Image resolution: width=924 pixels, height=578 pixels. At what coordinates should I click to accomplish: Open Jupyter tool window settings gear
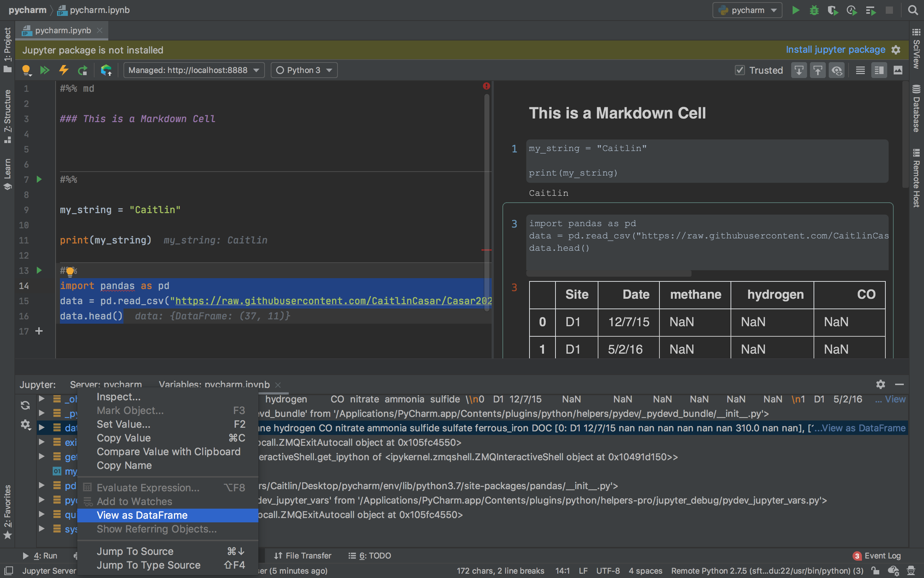(880, 384)
